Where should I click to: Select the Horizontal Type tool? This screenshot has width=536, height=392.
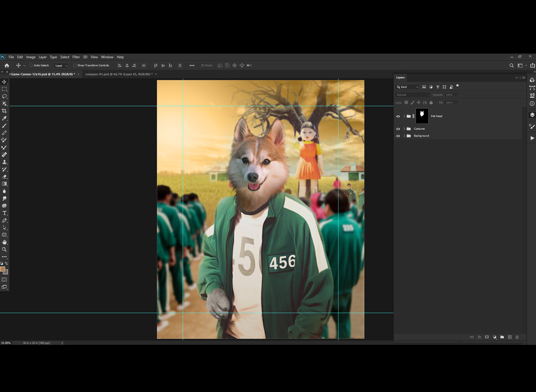5,213
